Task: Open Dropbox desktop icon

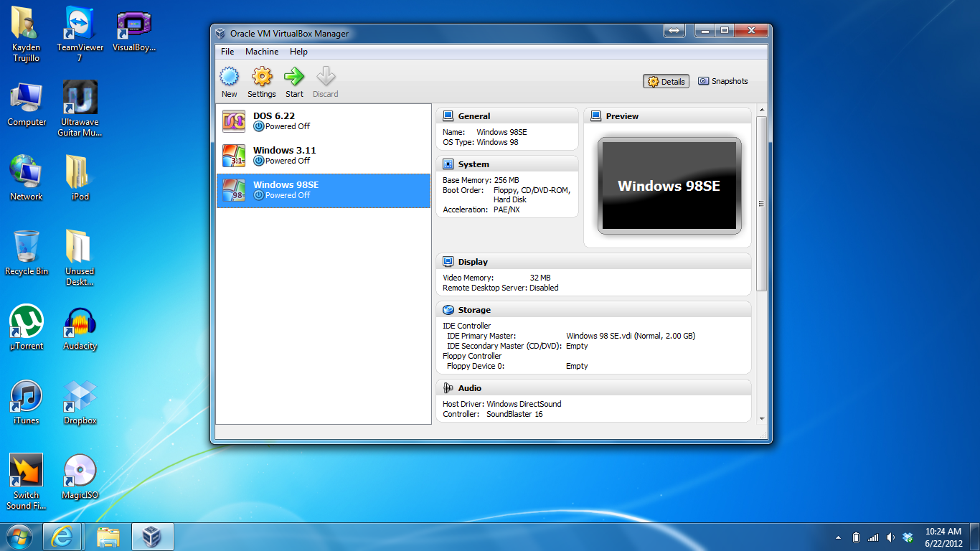Action: (80, 402)
